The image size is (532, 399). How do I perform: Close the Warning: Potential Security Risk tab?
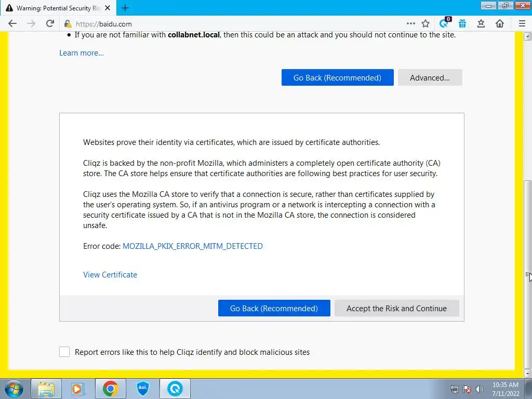108,8
